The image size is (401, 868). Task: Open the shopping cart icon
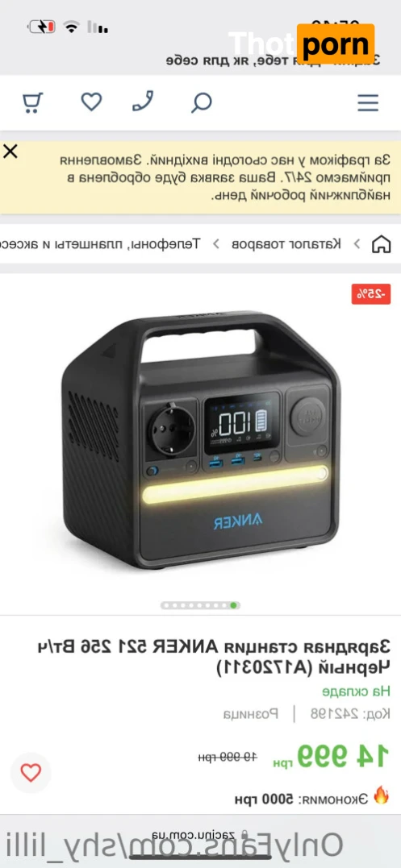(33, 102)
